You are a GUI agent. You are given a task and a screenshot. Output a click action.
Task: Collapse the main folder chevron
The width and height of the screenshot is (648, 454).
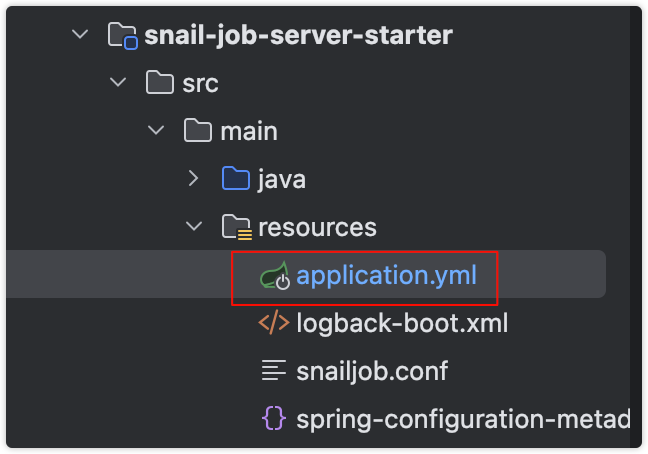(x=157, y=132)
